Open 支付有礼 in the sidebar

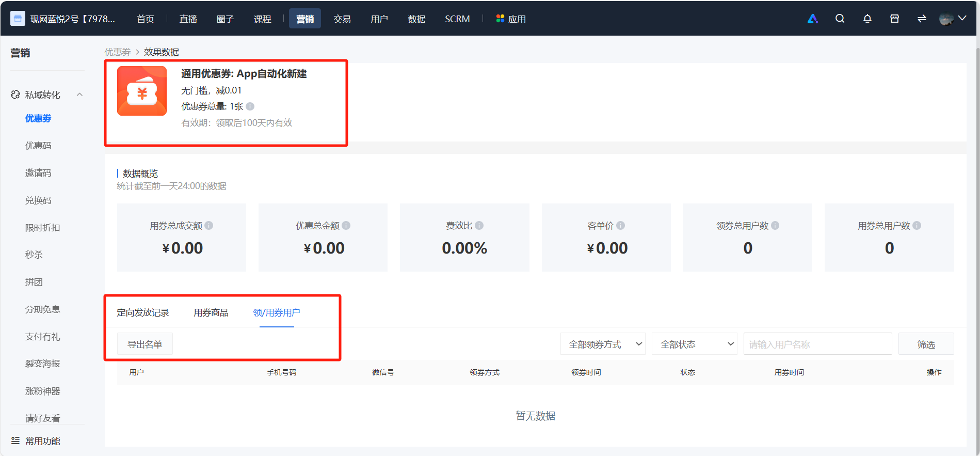pyautogui.click(x=43, y=337)
